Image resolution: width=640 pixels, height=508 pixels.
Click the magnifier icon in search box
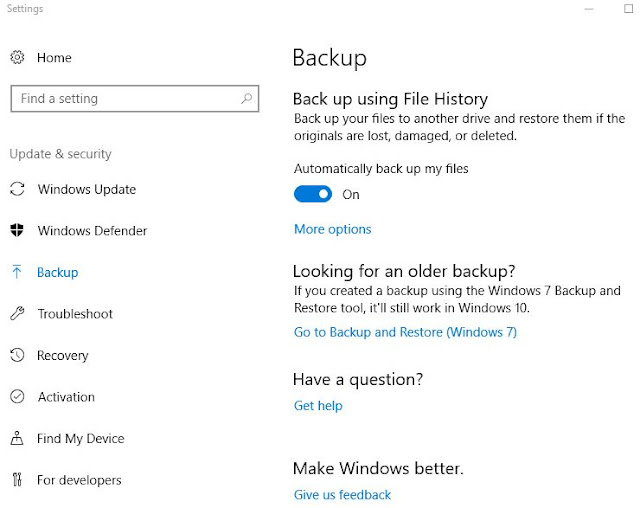click(247, 98)
